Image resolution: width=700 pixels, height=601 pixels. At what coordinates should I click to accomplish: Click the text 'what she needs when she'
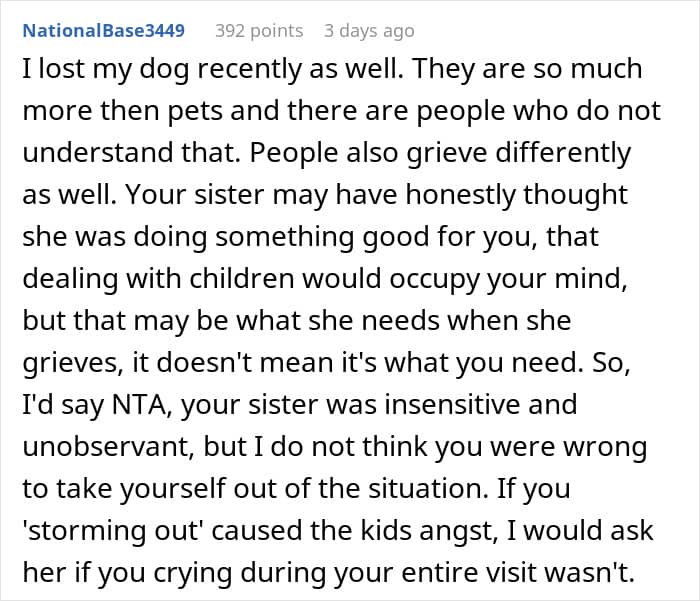pos(404,321)
